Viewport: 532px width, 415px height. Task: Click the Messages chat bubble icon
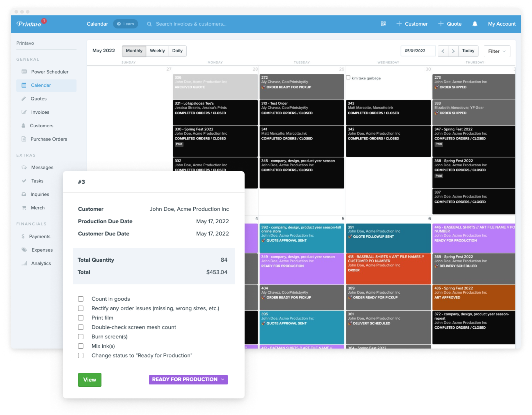[24, 168]
